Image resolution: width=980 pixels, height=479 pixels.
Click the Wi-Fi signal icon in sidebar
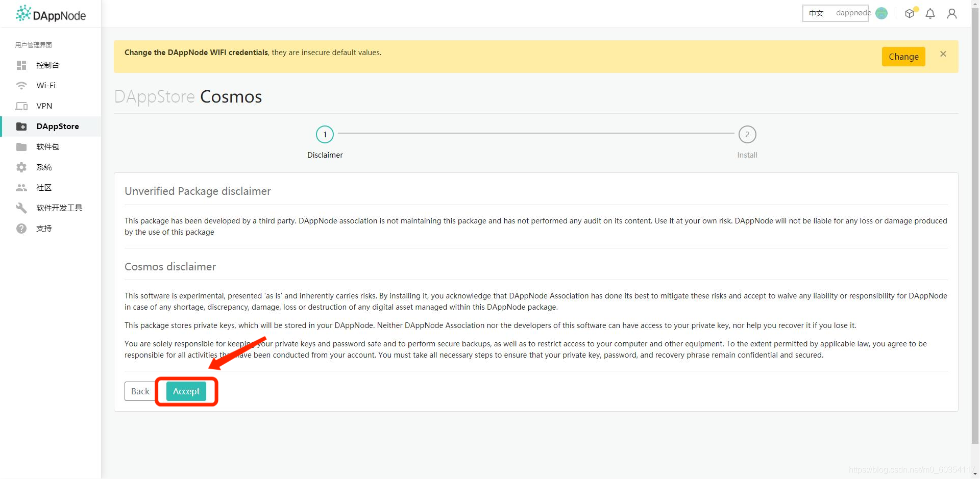tap(21, 86)
